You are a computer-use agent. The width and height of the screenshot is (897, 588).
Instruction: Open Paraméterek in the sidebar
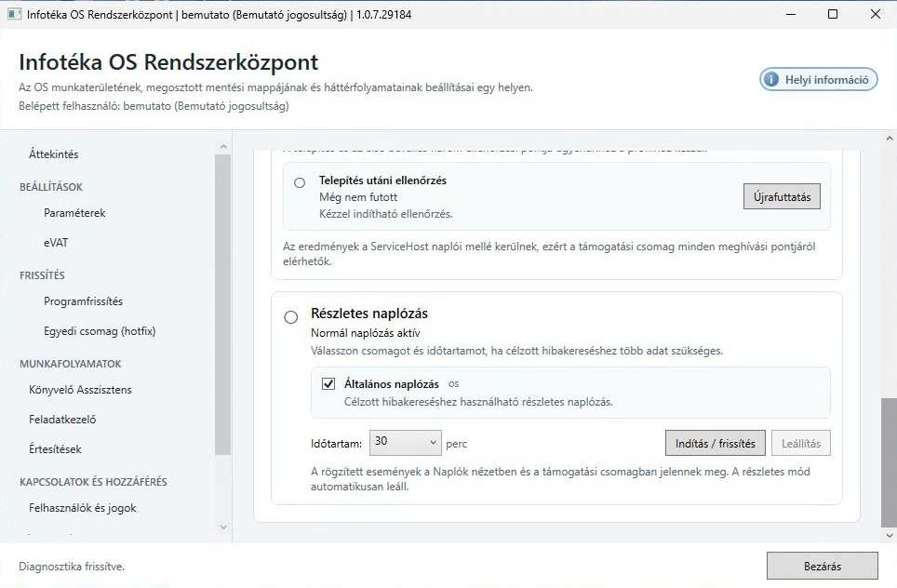tap(74, 213)
